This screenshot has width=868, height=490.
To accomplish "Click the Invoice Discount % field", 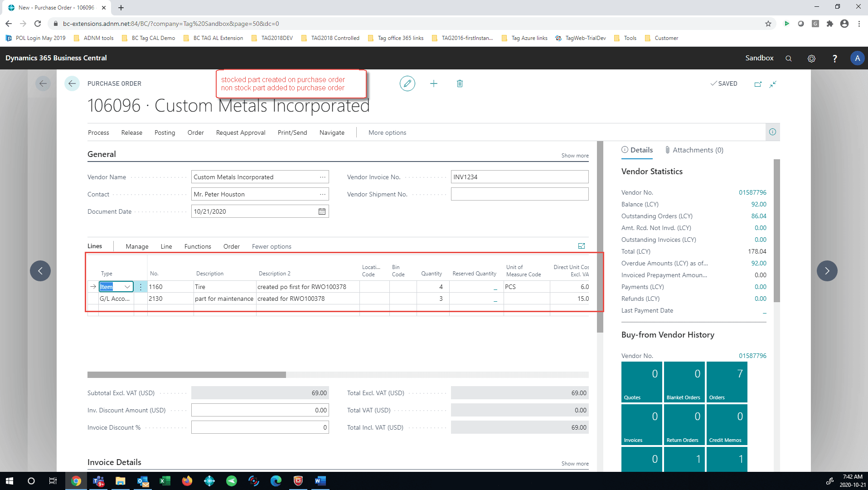I will (x=260, y=427).
